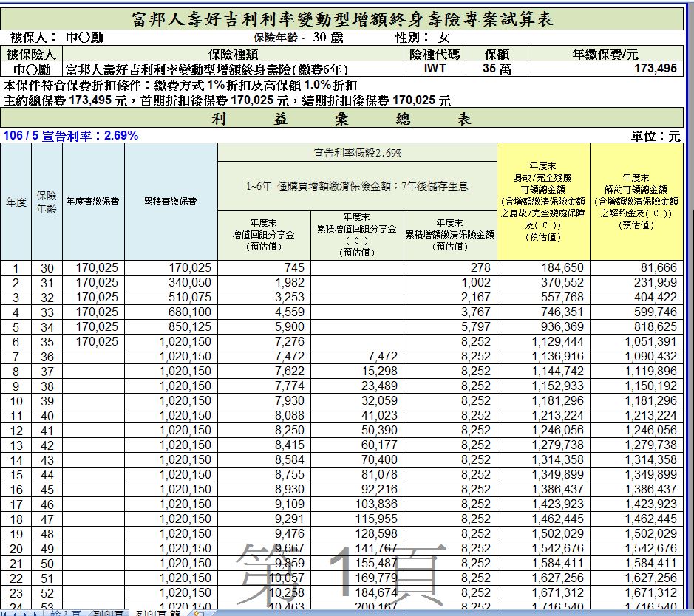Select the cell with value 81,078
Viewport: 694px width, 616px height.
pyautogui.click(x=357, y=474)
